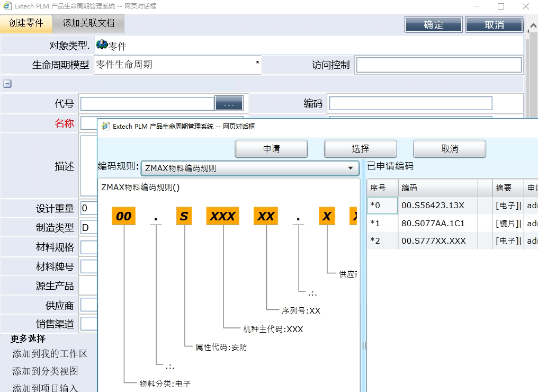Click the orange '00' material category block

[x=123, y=216]
